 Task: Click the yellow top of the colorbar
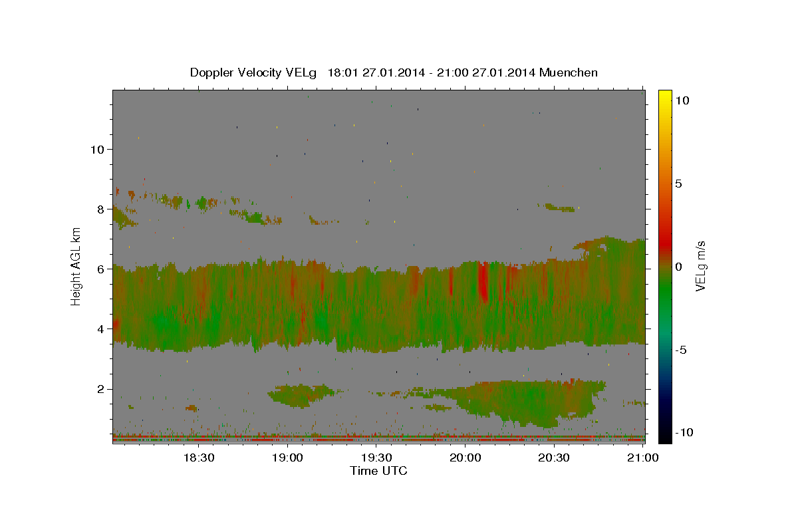(664, 96)
